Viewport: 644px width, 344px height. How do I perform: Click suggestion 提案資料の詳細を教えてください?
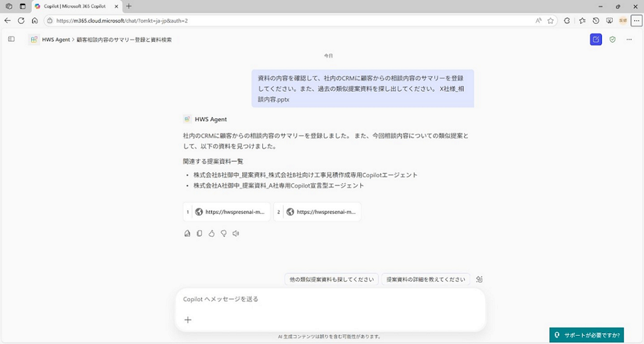[x=426, y=279]
